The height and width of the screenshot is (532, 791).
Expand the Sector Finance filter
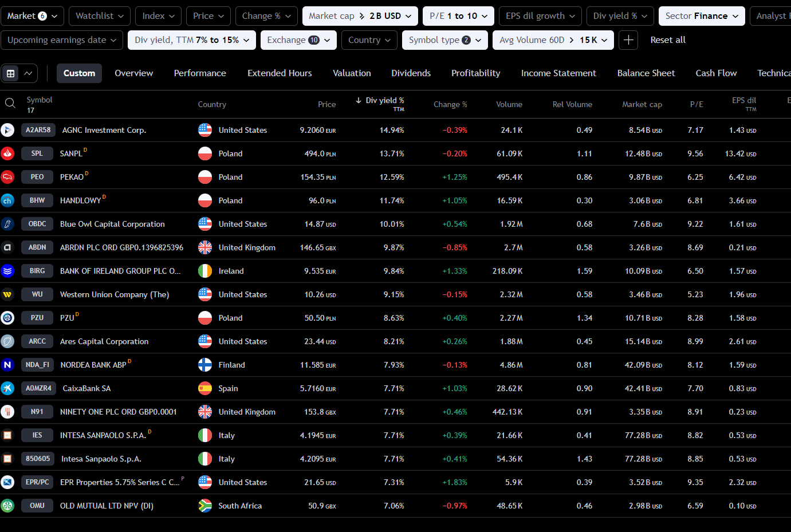pos(701,16)
